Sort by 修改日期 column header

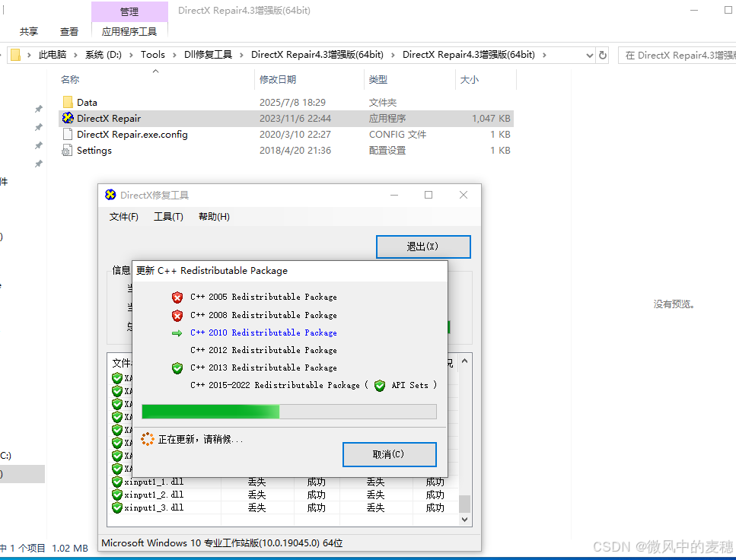point(277,80)
